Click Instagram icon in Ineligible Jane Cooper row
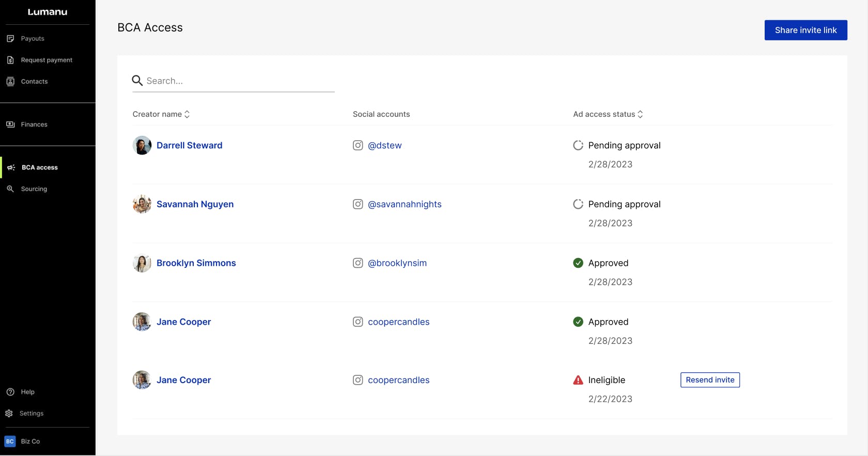The image size is (868, 456). pyautogui.click(x=358, y=380)
